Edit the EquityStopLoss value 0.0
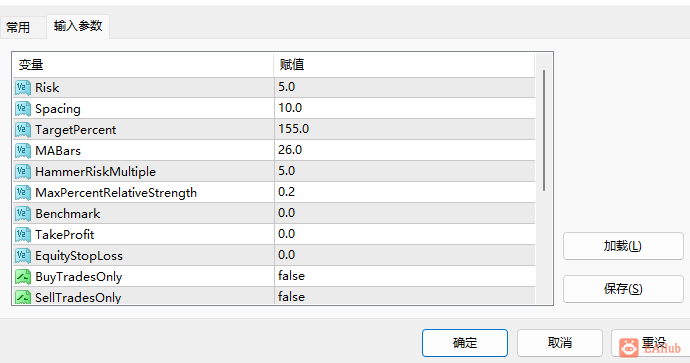 (x=404, y=255)
